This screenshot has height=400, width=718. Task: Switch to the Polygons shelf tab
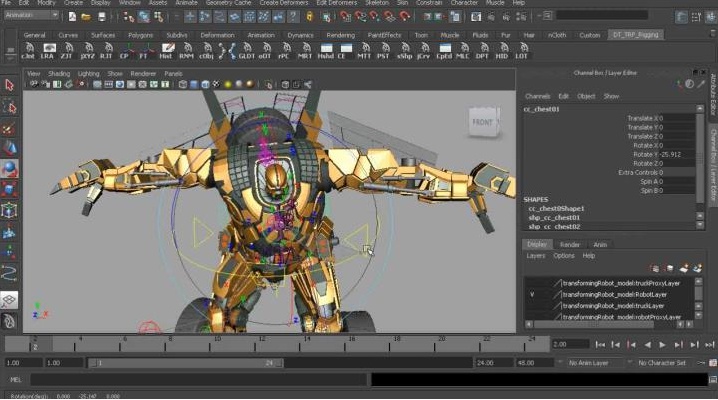140,35
